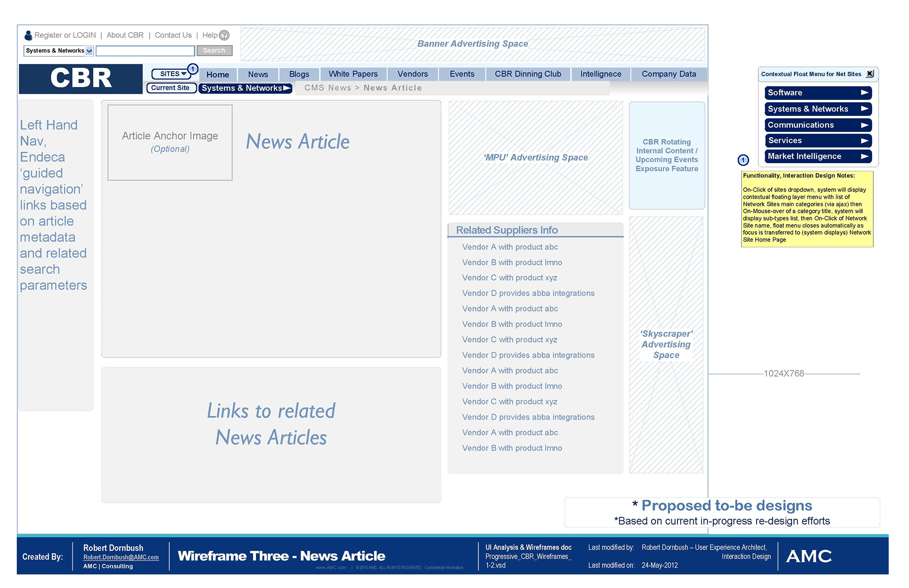
Task: Open Vendor D provides abba integrations link
Action: pyautogui.click(x=528, y=293)
